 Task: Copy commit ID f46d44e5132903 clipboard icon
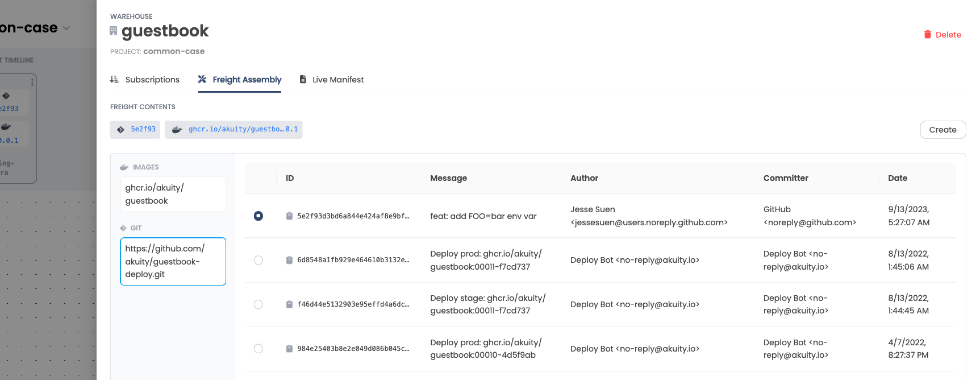coord(289,304)
